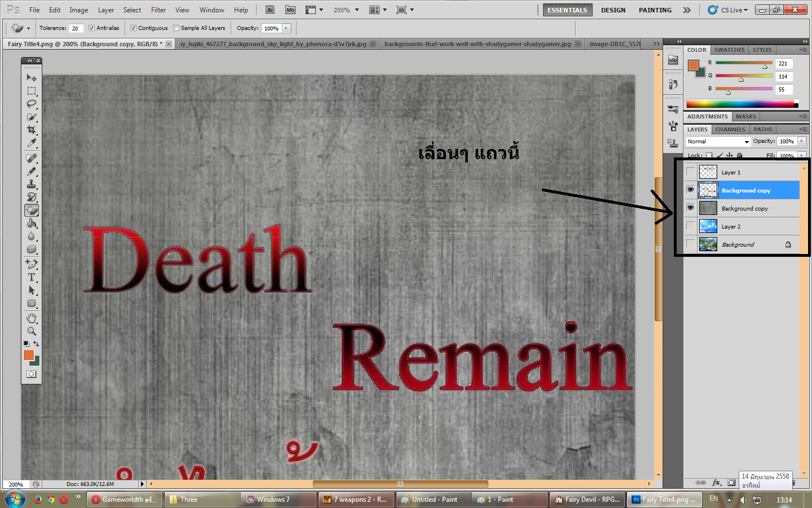Toggle the Anti-alias checkbox
Viewport: 812px width, 508px height.
(91, 28)
